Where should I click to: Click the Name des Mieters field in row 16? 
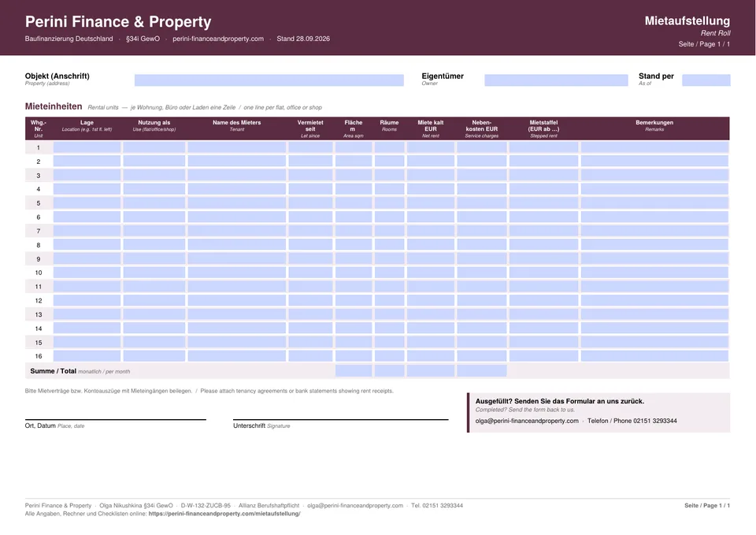(x=237, y=356)
